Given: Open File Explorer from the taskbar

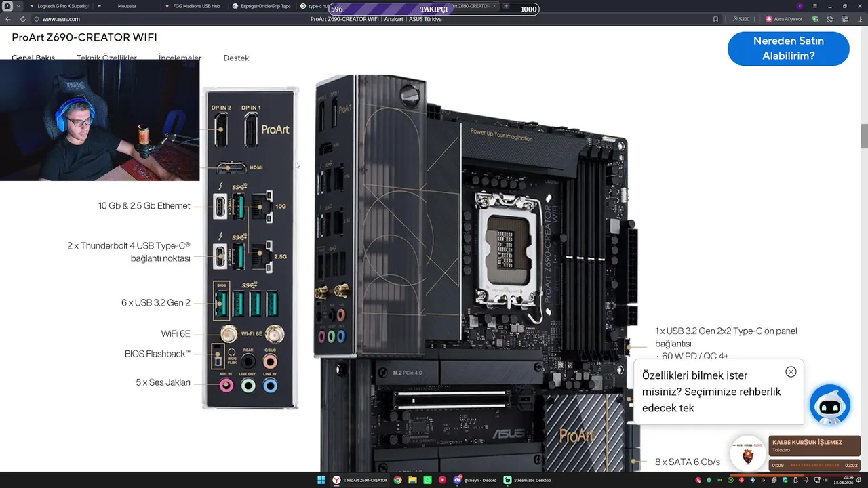Looking at the screenshot, I should (x=412, y=480).
